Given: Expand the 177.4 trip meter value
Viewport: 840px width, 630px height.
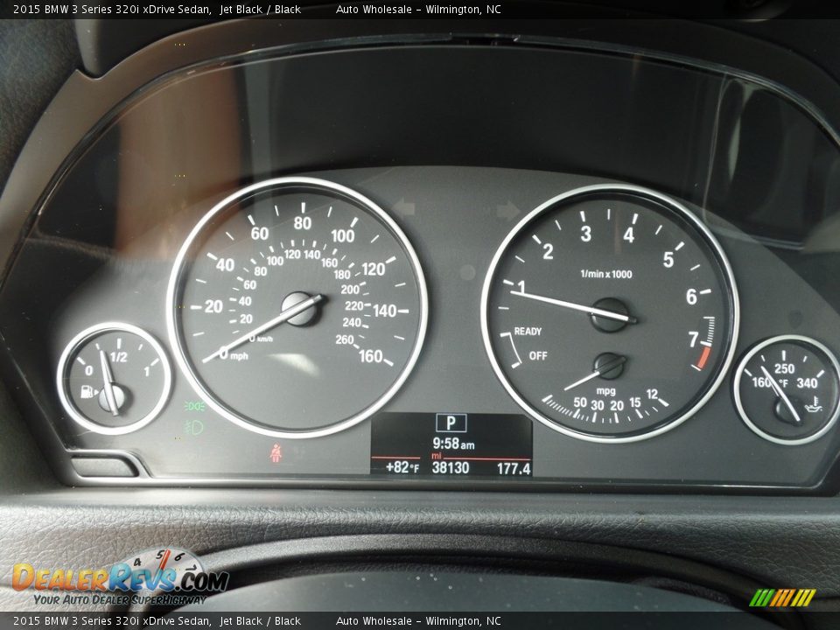Looking at the screenshot, I should pos(514,468).
